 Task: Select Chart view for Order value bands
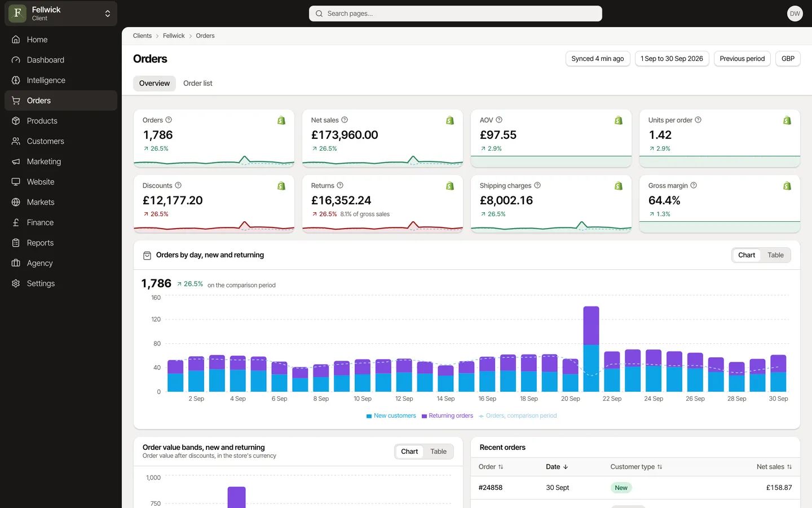[409, 452]
